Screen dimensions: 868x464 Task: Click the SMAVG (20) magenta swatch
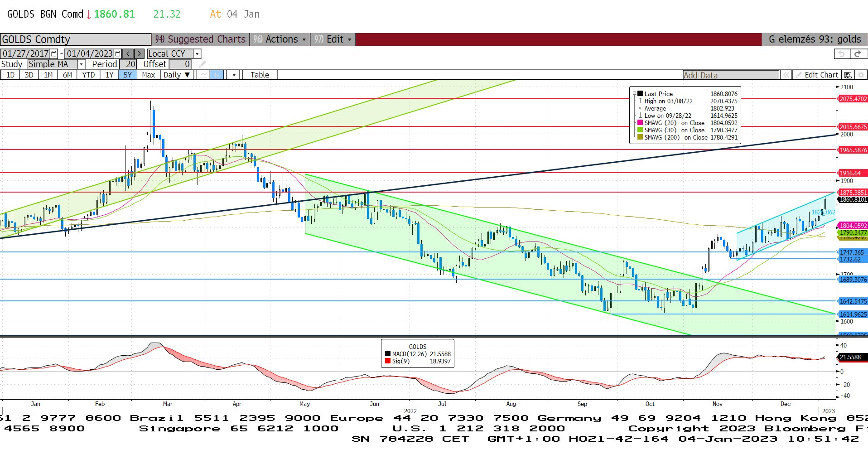[640, 122]
